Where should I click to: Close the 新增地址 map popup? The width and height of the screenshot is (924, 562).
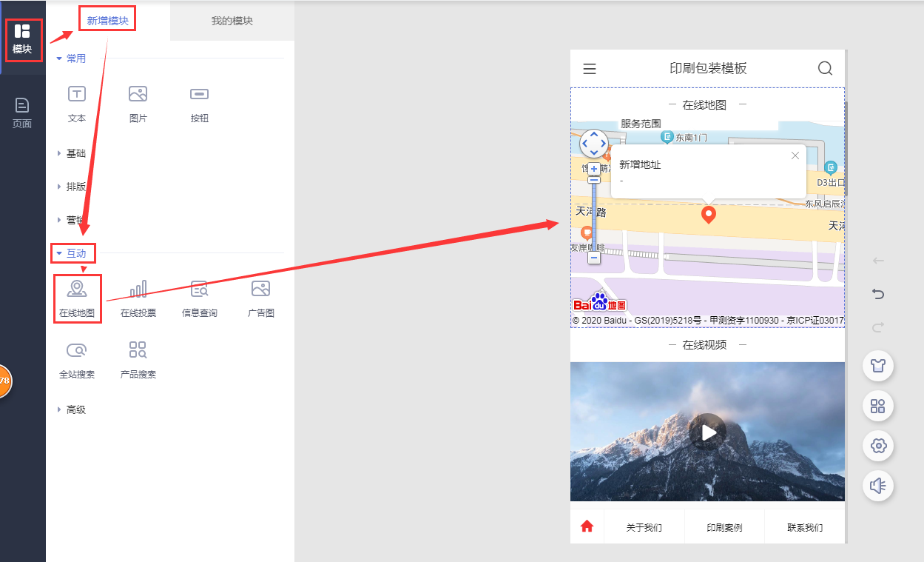(795, 155)
